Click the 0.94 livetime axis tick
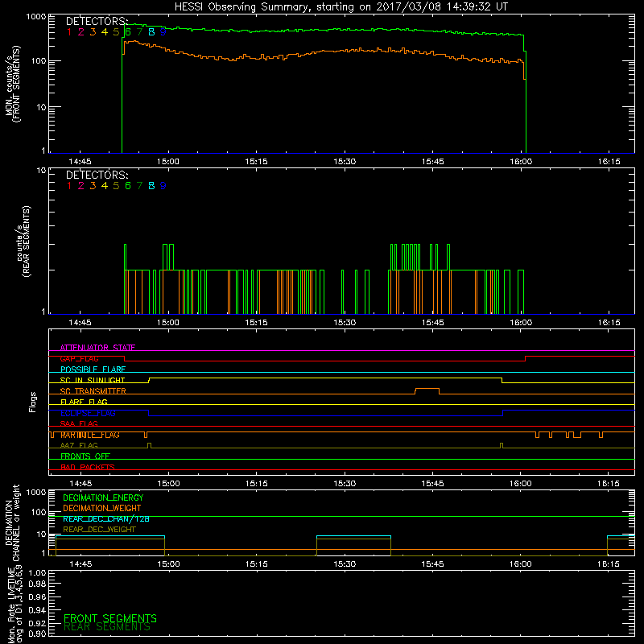This screenshot has height=644, width=644. click(37, 610)
